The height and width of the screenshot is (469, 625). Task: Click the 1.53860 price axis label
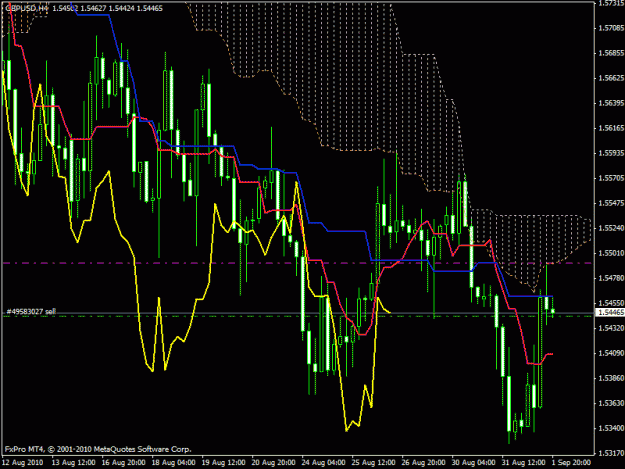click(611, 378)
